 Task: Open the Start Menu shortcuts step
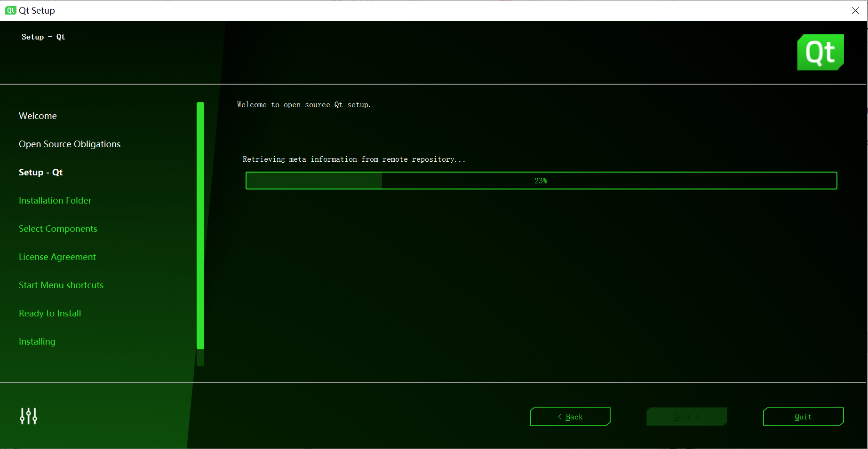click(x=61, y=285)
